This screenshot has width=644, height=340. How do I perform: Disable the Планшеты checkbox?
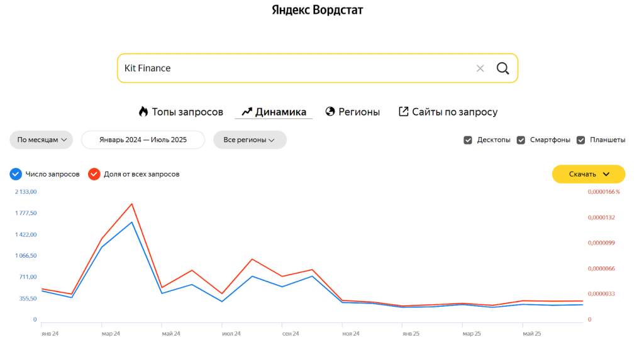point(581,140)
